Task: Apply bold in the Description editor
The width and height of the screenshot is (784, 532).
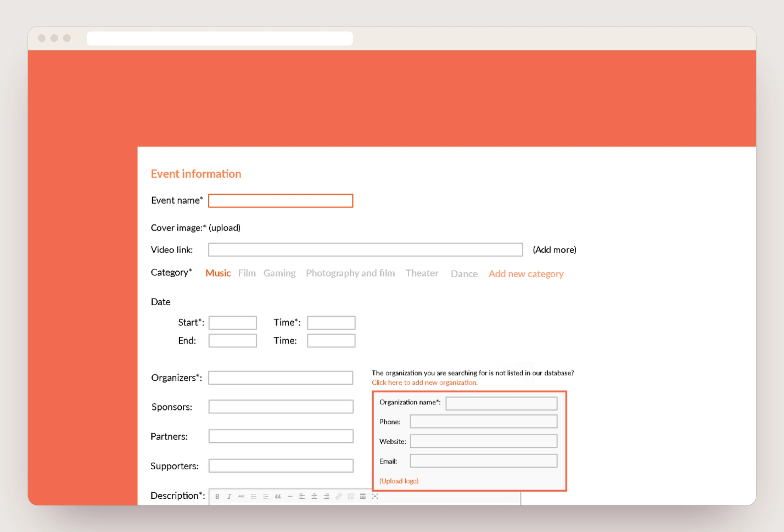Action: pos(217,496)
